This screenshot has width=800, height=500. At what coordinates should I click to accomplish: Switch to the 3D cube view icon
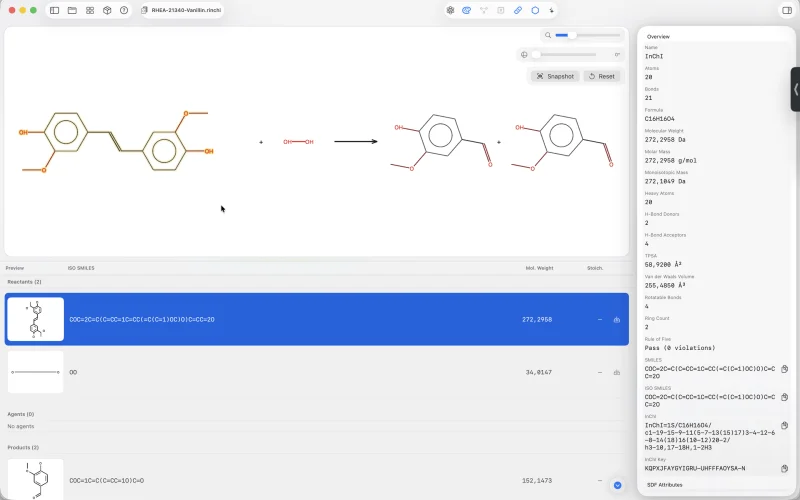click(107, 10)
